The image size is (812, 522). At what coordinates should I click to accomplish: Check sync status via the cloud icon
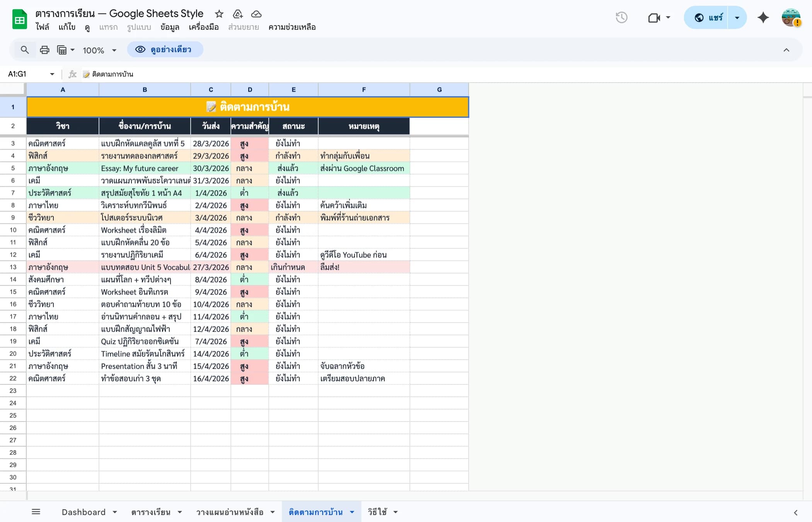point(256,14)
